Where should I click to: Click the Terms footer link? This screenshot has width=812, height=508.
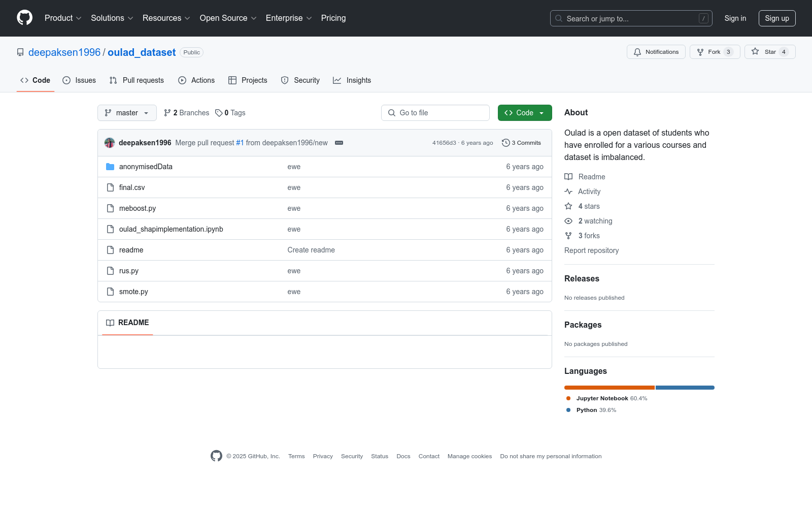(296, 456)
